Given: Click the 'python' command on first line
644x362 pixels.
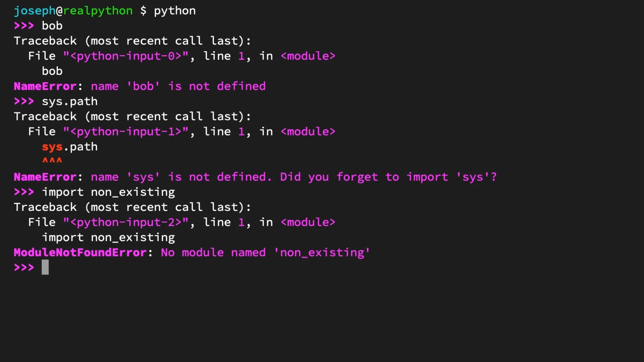Looking at the screenshot, I should point(175,11).
